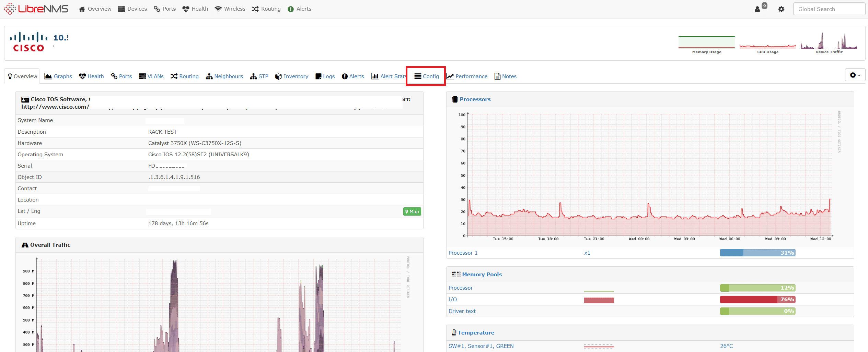
Task: Expand the device settings gear dropdown
Action: 855,75
